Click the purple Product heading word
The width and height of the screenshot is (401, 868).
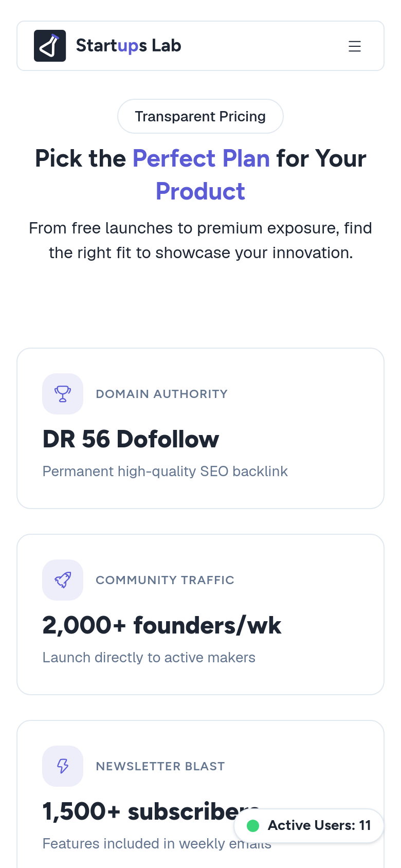click(x=200, y=191)
